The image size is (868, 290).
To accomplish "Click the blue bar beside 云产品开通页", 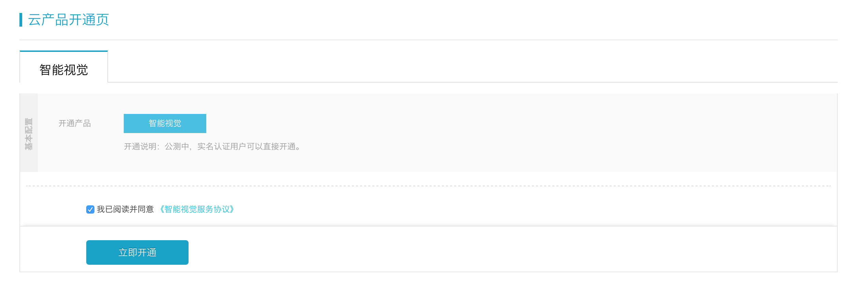I will 21,20.
